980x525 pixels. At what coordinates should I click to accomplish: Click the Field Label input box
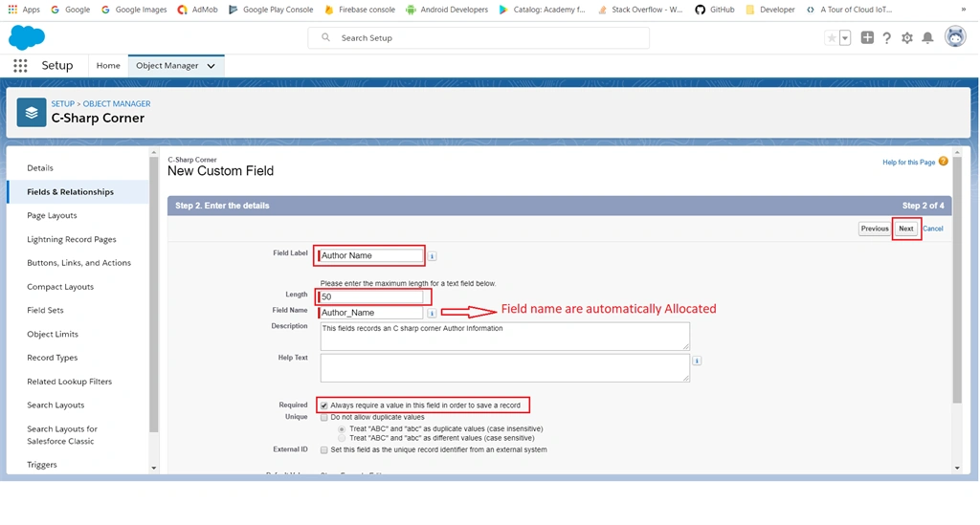tap(370, 256)
